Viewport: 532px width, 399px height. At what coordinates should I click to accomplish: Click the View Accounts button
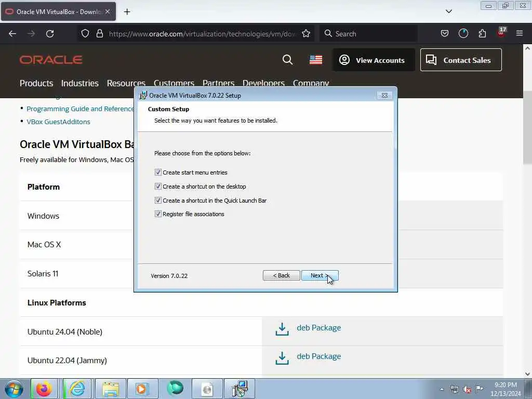pyautogui.click(x=373, y=60)
